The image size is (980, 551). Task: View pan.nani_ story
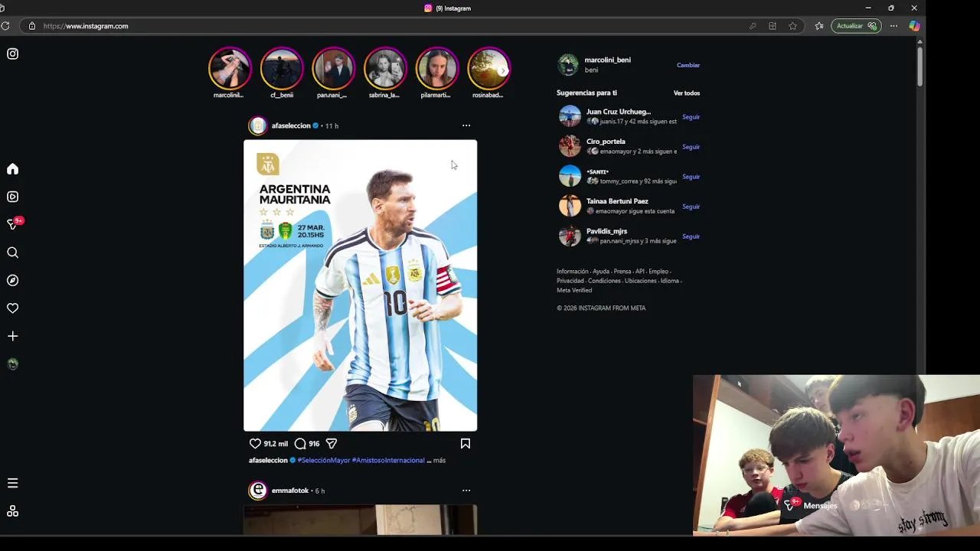point(333,69)
